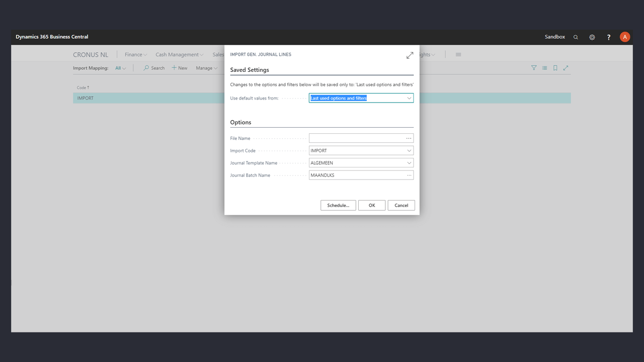Click Dynamics 365 Business Central title

52,37
